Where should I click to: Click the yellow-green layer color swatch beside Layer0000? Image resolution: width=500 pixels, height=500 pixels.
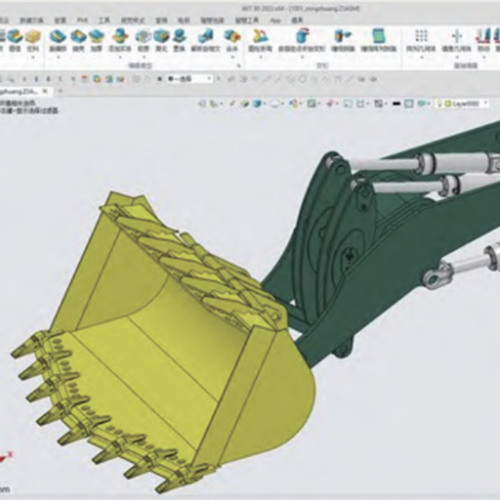(448, 104)
